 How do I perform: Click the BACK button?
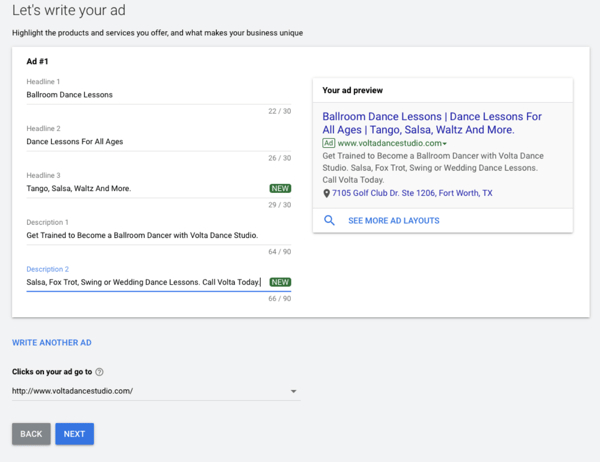[x=31, y=434]
